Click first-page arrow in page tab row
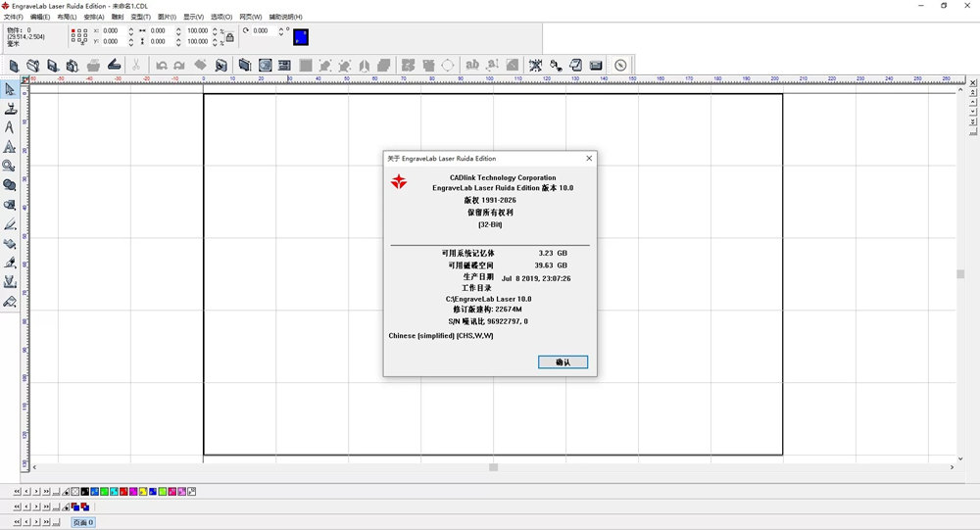The image size is (980, 530). click(x=17, y=522)
